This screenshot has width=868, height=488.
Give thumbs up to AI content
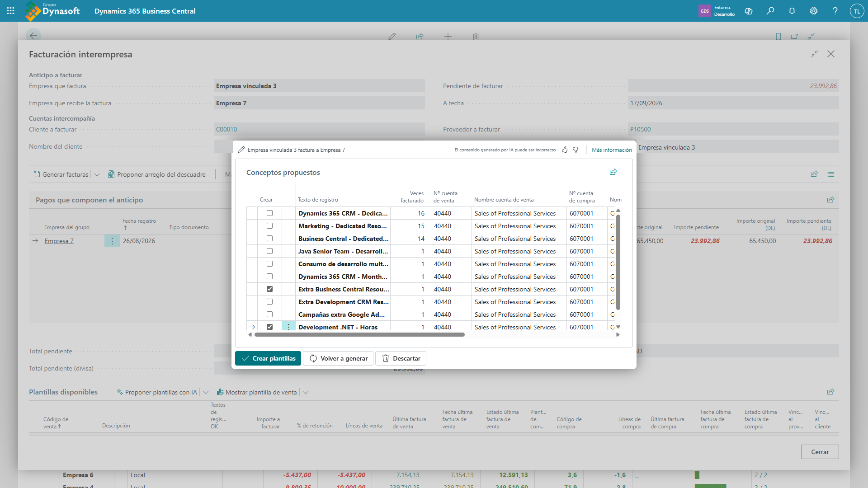[x=565, y=150]
